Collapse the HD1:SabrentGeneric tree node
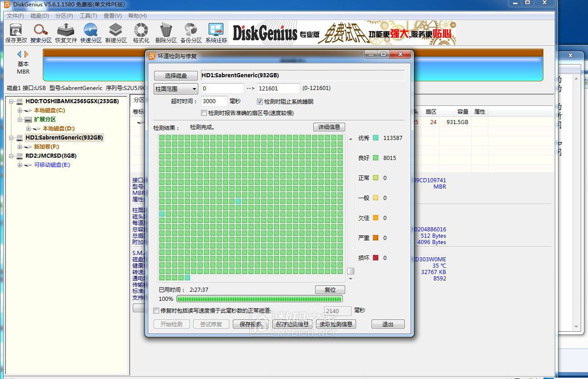 11,138
